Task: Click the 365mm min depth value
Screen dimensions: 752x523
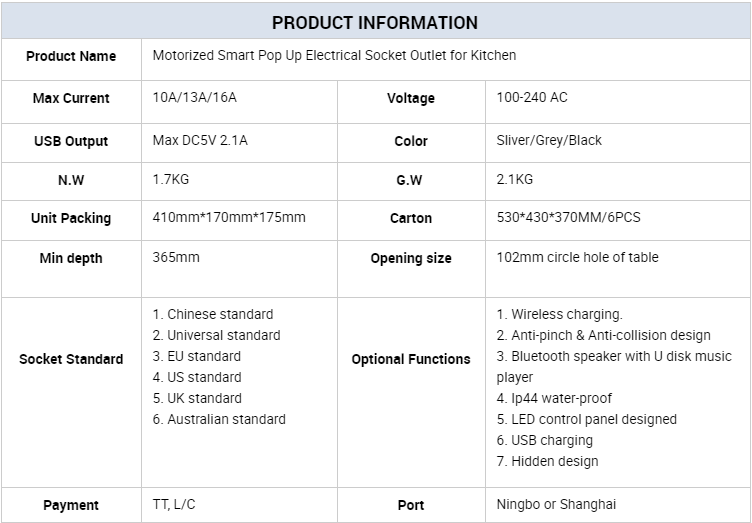Action: coord(176,257)
